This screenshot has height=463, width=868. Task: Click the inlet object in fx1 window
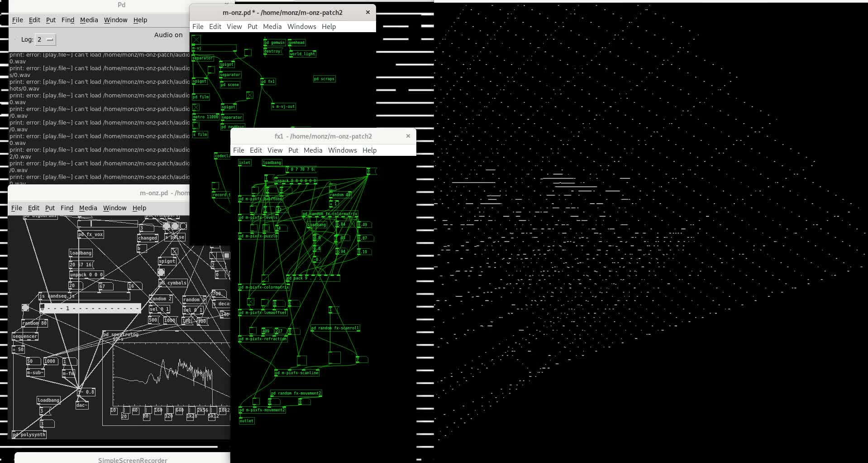coord(244,163)
